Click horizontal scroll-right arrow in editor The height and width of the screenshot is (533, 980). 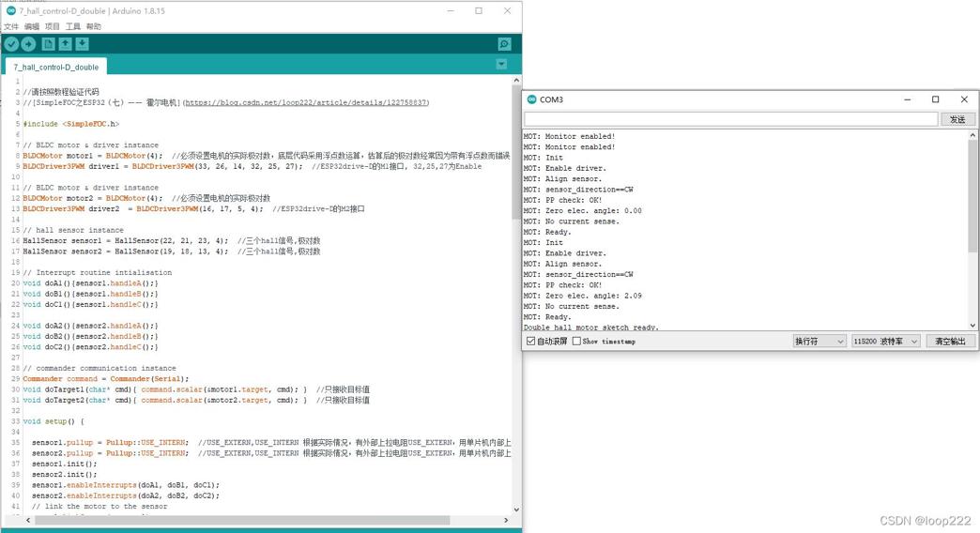pyautogui.click(x=506, y=520)
